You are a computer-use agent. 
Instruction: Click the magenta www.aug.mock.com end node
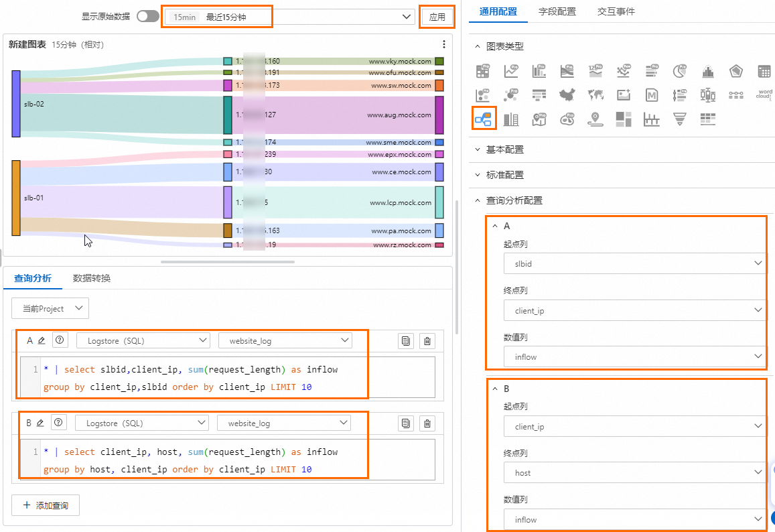point(439,115)
